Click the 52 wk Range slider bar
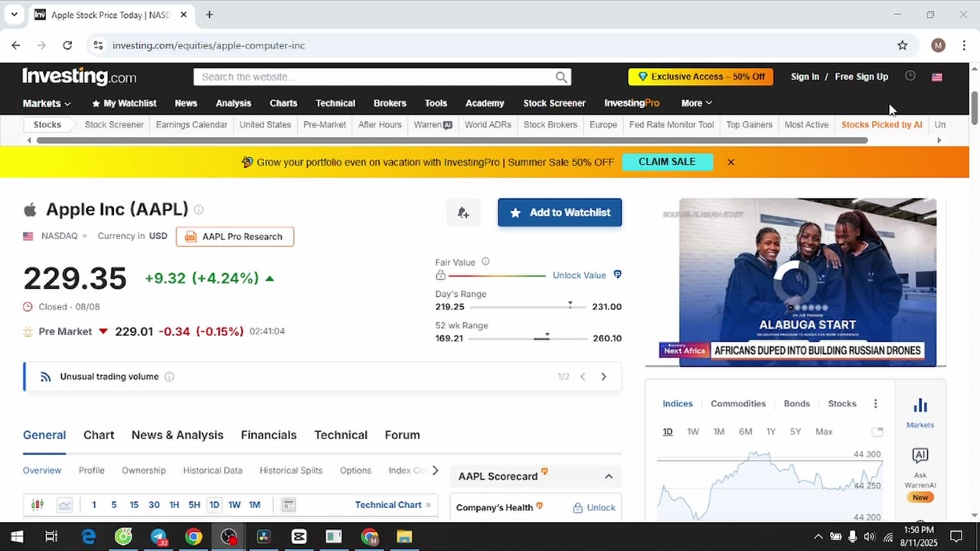The image size is (980, 551). click(528, 338)
